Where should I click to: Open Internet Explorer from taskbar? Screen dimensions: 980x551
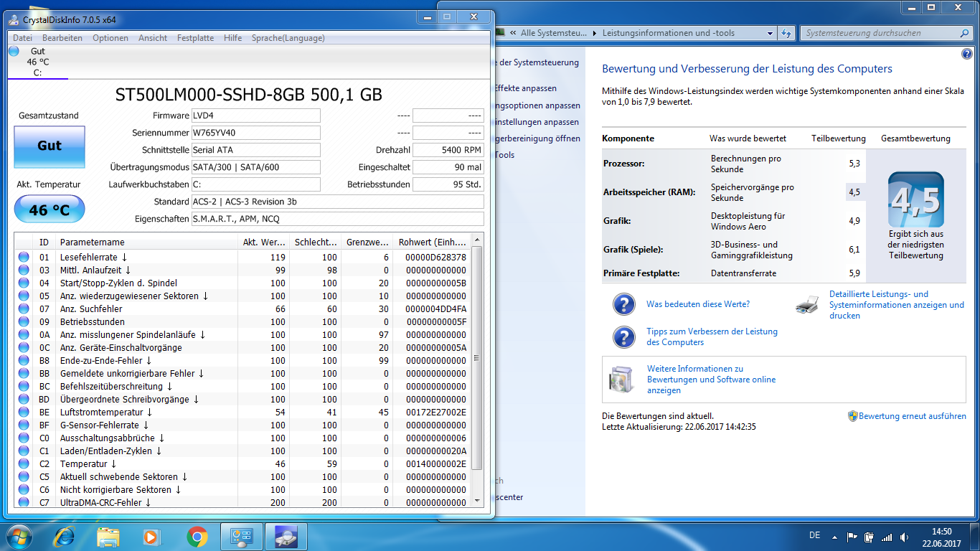[65, 536]
